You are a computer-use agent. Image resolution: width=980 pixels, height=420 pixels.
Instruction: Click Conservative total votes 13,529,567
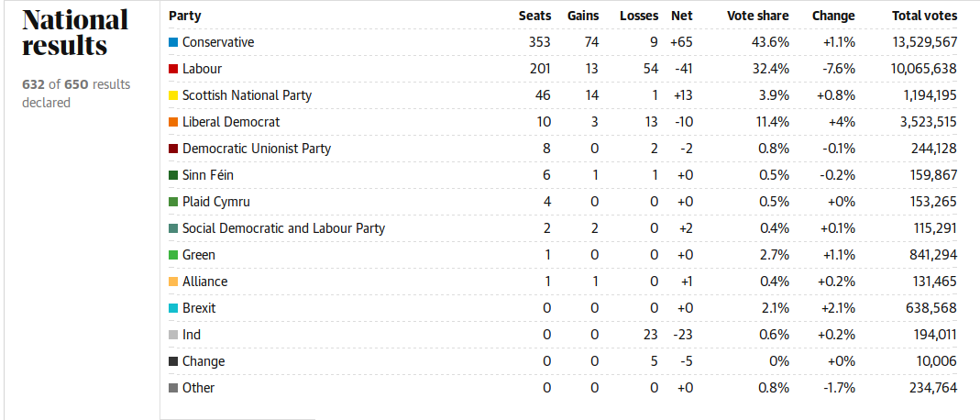click(x=924, y=42)
